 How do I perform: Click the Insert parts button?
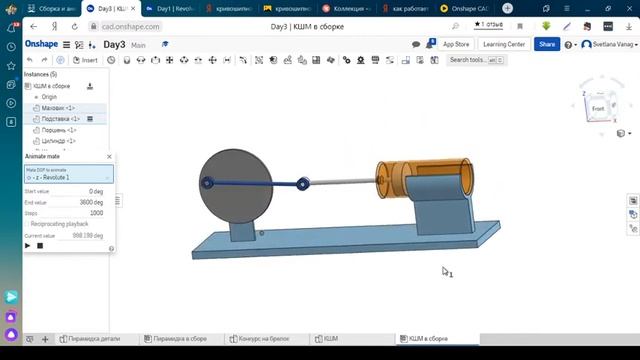point(85,60)
